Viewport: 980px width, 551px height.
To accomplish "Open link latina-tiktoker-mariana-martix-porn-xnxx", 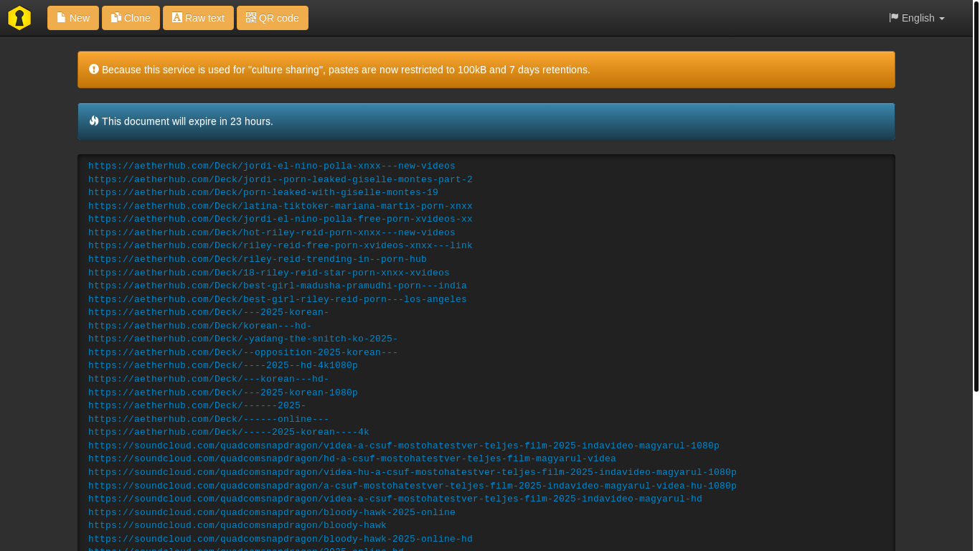I will point(281,206).
